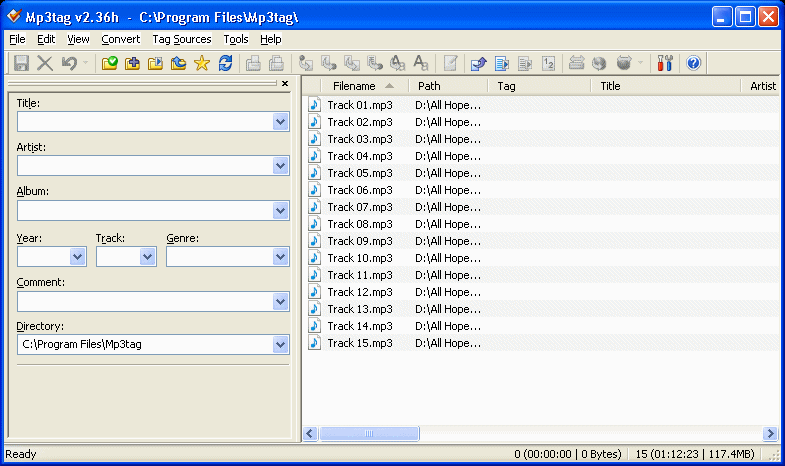Click the Quick actions letter A icon
785x466 pixels.
click(421, 63)
